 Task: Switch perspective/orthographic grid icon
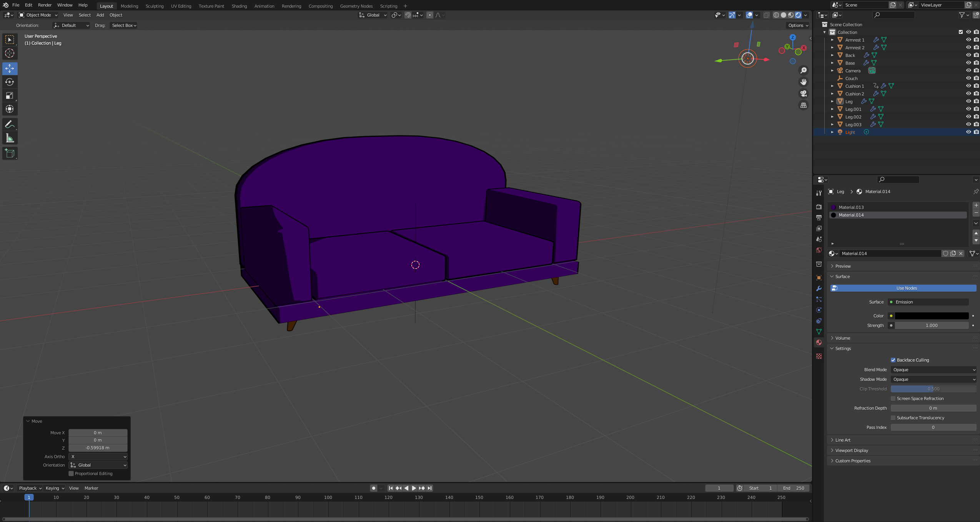pyautogui.click(x=803, y=105)
